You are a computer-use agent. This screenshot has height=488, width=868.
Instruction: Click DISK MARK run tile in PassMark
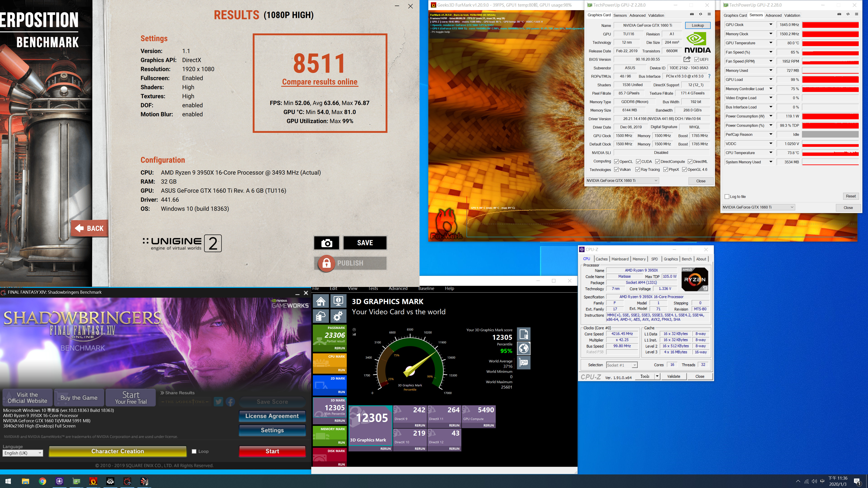tap(330, 458)
